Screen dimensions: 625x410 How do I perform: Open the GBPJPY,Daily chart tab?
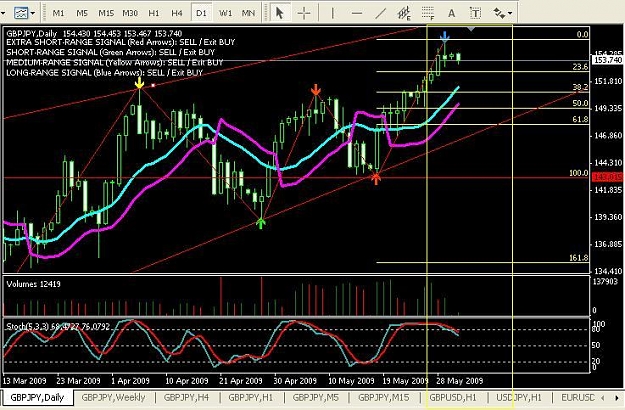click(37, 397)
